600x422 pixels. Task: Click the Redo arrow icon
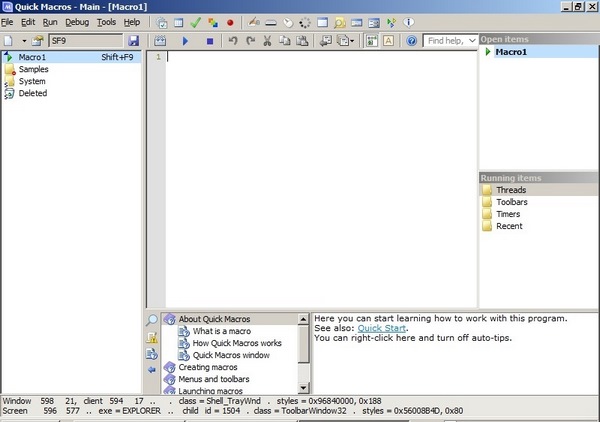tap(250, 41)
